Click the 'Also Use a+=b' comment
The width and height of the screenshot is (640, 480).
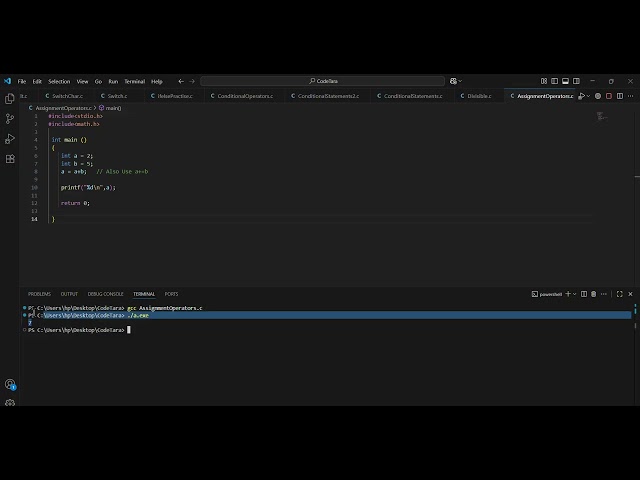(122, 171)
